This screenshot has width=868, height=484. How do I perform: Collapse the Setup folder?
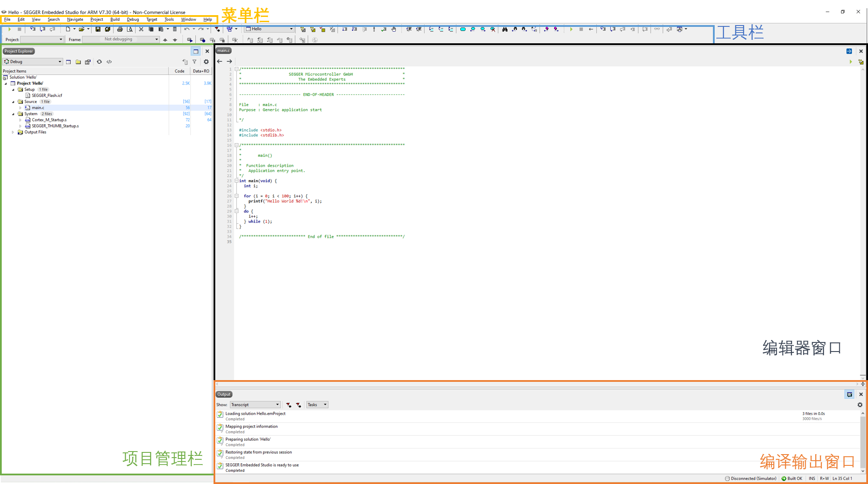pos(13,90)
